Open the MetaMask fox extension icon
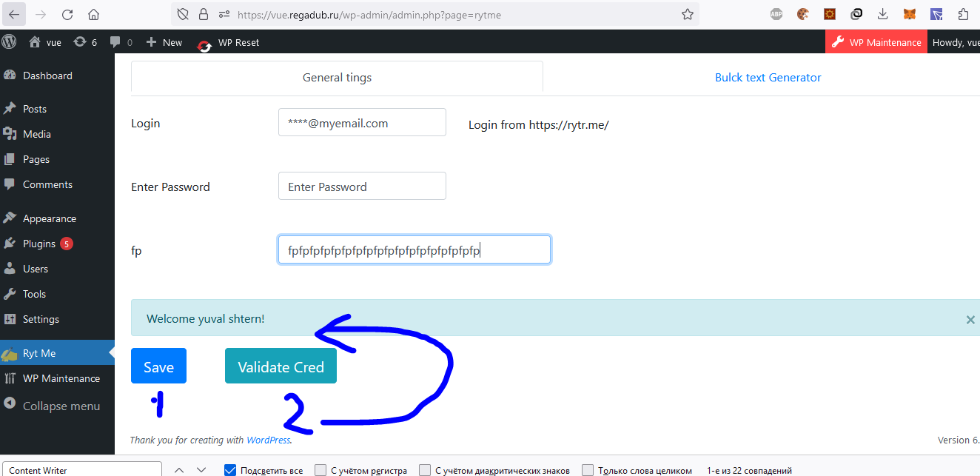980x476 pixels. pos(909,14)
